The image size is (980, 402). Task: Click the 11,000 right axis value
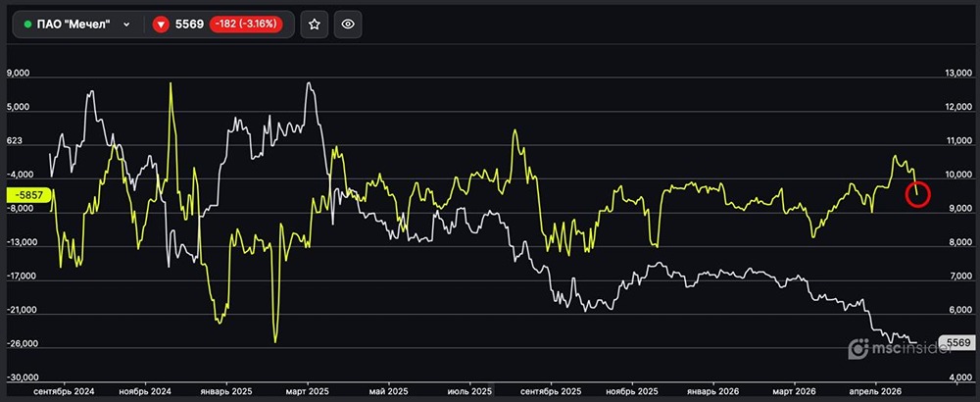click(959, 141)
